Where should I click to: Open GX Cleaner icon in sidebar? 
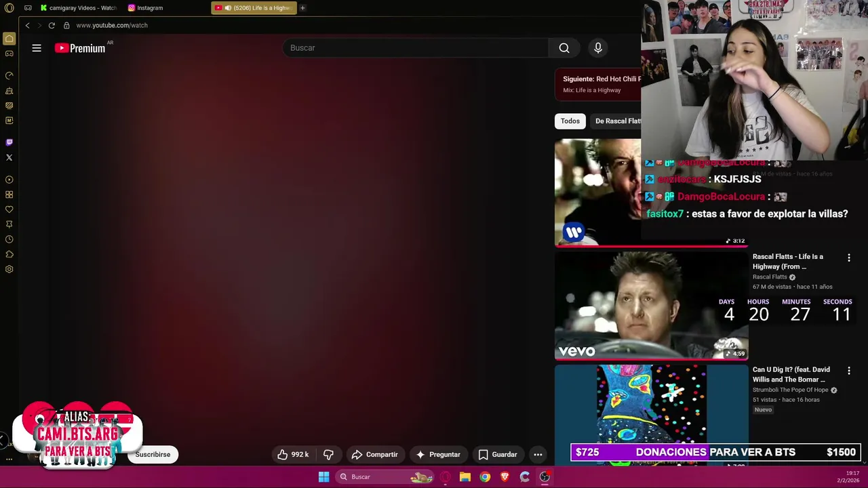click(x=9, y=91)
